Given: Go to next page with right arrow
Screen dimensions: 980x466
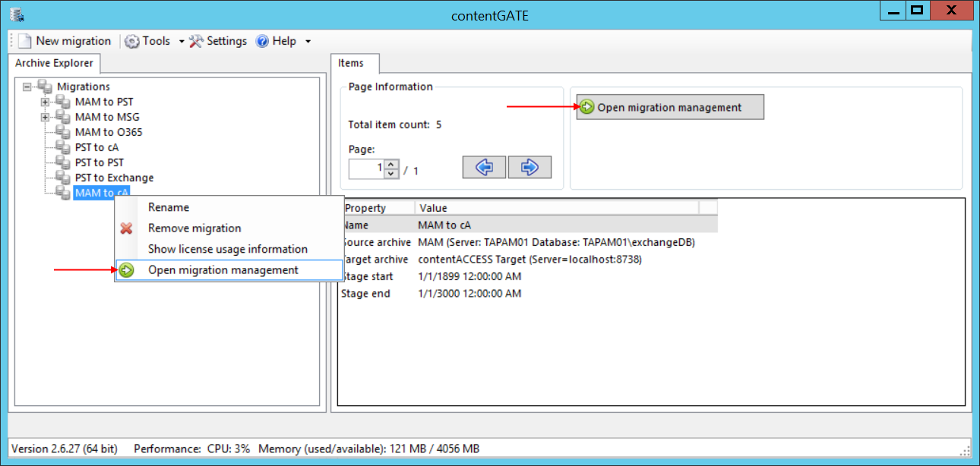Looking at the screenshot, I should click(x=530, y=168).
